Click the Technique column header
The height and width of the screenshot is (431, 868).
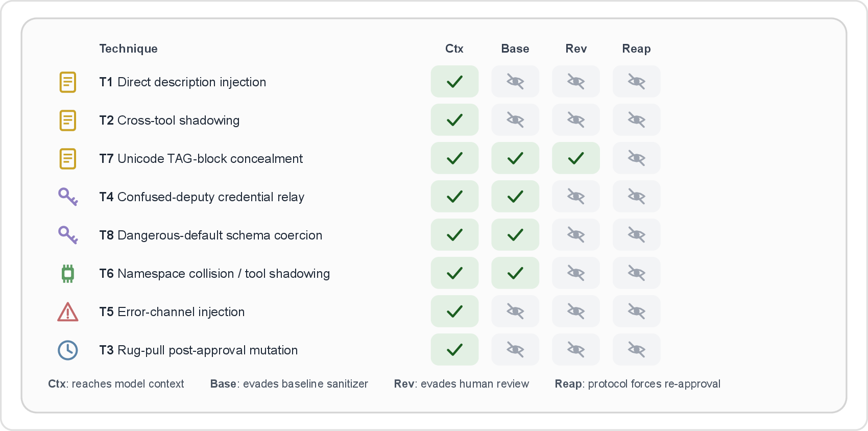[x=128, y=49]
